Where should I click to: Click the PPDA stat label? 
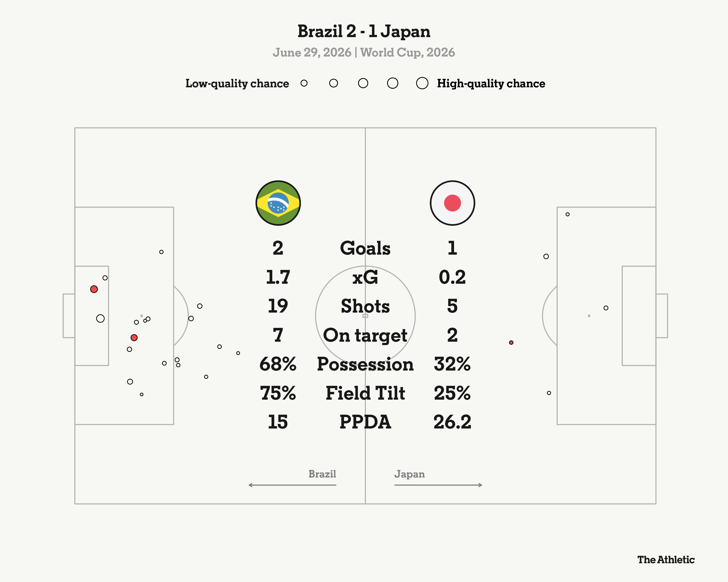[365, 422]
